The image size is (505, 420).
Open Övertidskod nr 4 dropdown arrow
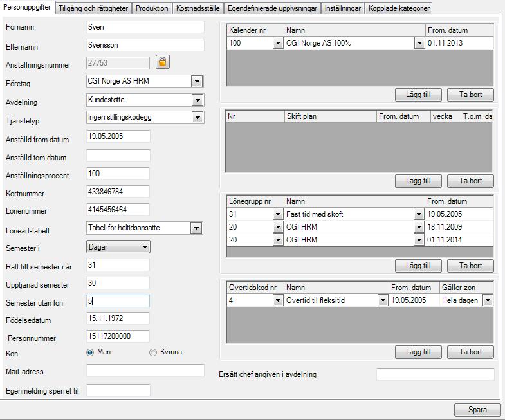pyautogui.click(x=278, y=300)
